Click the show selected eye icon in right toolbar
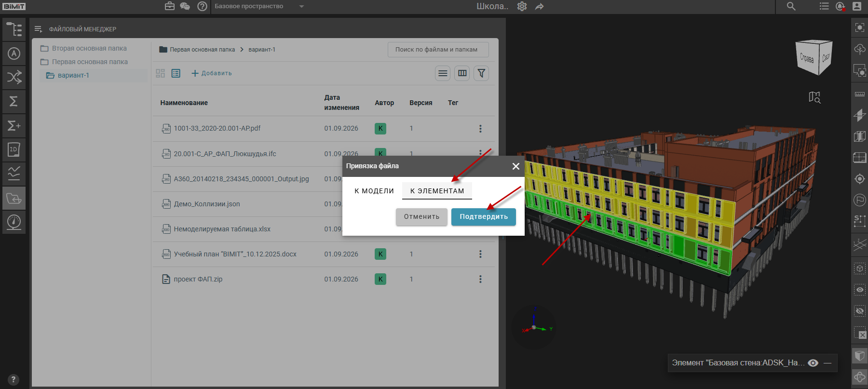 860,290
